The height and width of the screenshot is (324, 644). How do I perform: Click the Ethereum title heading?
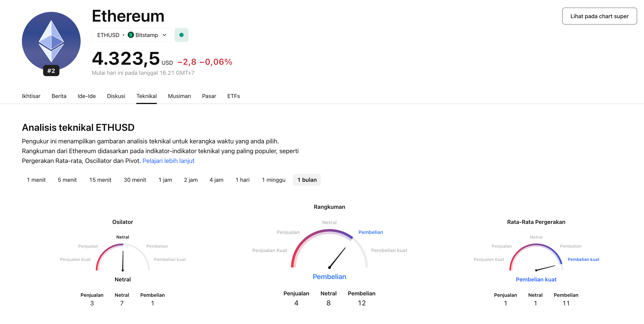(128, 16)
